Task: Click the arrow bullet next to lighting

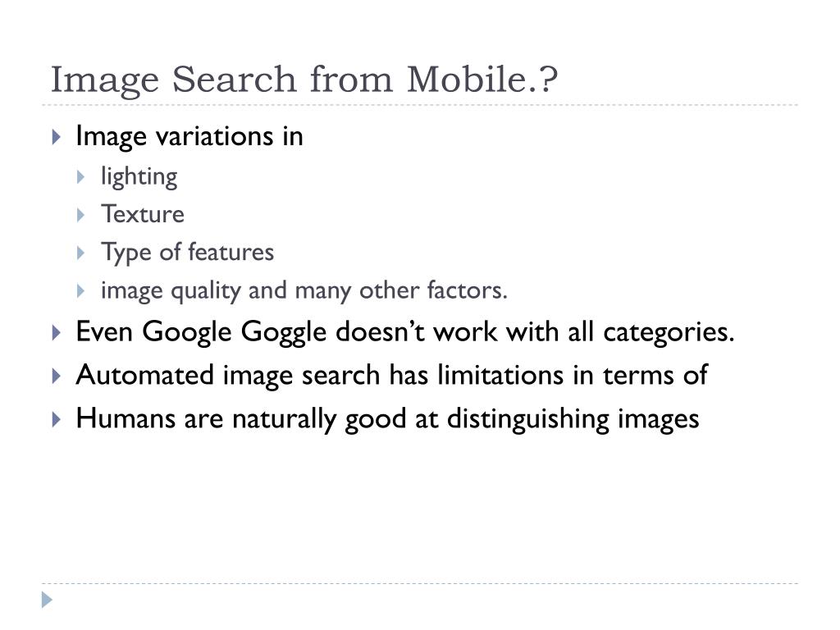Action: tap(81, 177)
